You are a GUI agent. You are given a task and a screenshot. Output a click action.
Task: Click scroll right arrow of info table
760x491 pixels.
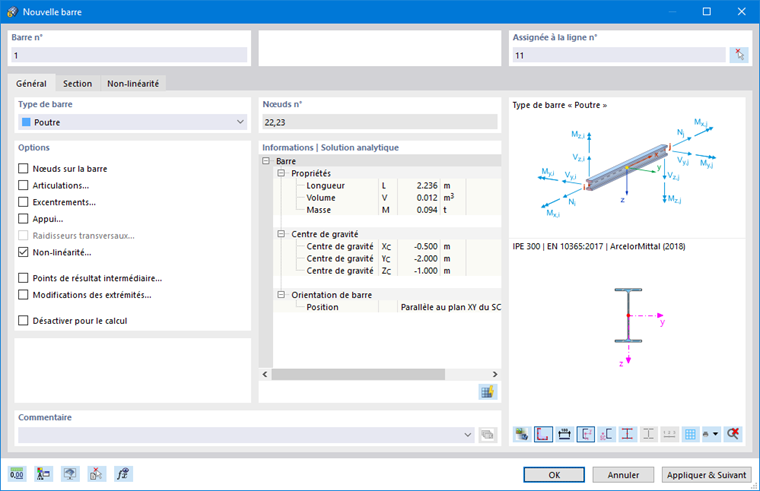coord(495,374)
